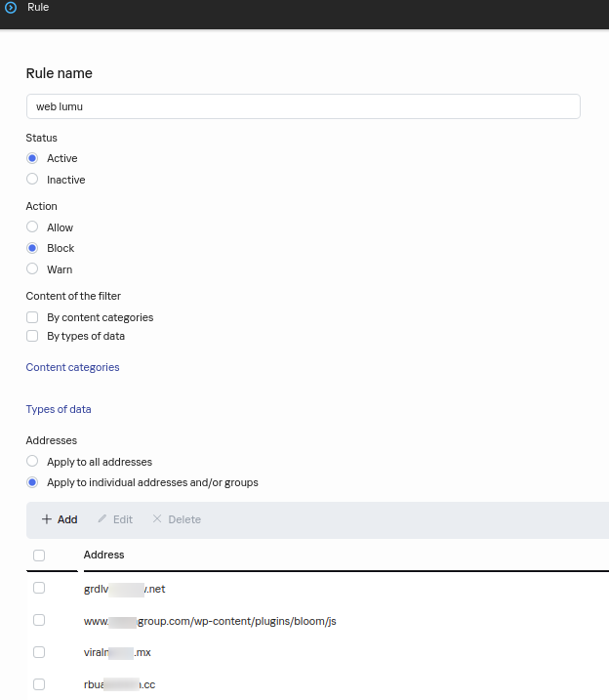Open the Types of data link

click(59, 409)
